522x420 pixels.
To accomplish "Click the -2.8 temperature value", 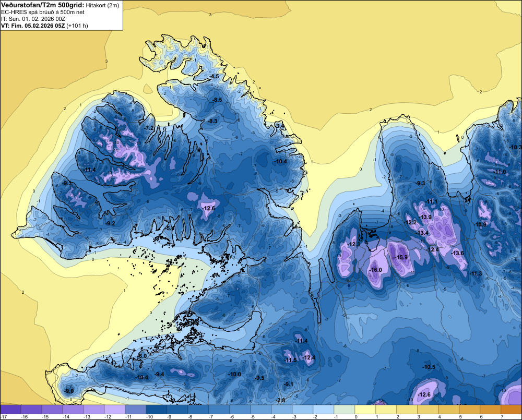I will coord(281,400).
